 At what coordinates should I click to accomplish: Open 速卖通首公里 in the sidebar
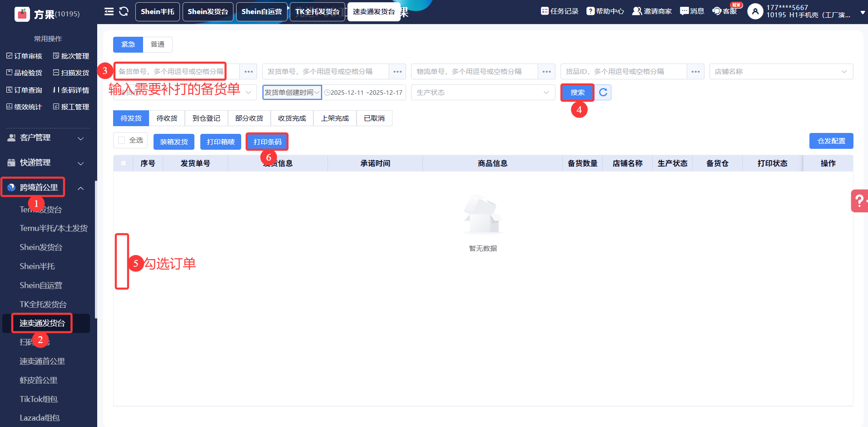(42, 361)
